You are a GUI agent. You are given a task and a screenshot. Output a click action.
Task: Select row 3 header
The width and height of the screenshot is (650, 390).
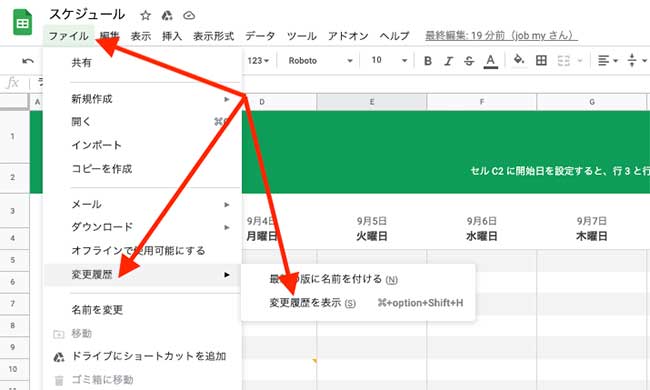point(12,211)
